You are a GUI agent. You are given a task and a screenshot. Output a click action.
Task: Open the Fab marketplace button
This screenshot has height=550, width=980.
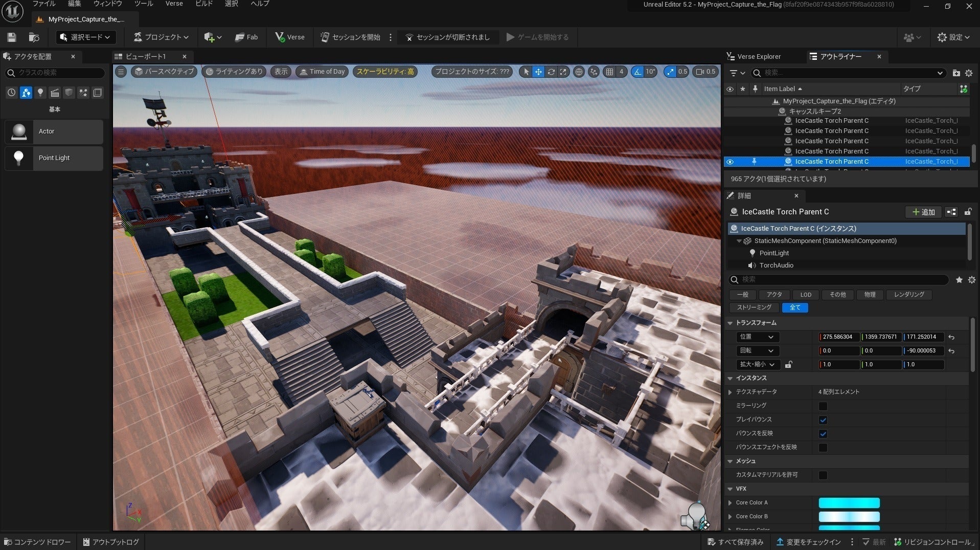coord(246,37)
